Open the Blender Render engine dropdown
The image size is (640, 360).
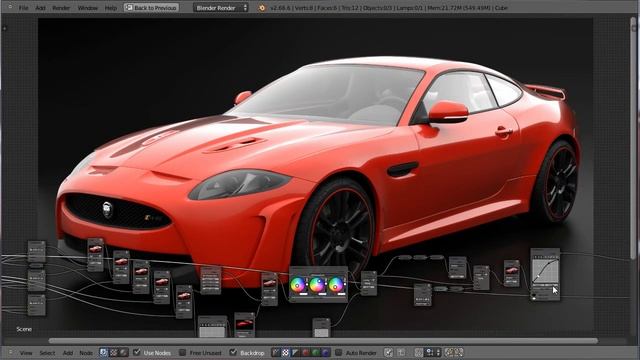[x=221, y=8]
